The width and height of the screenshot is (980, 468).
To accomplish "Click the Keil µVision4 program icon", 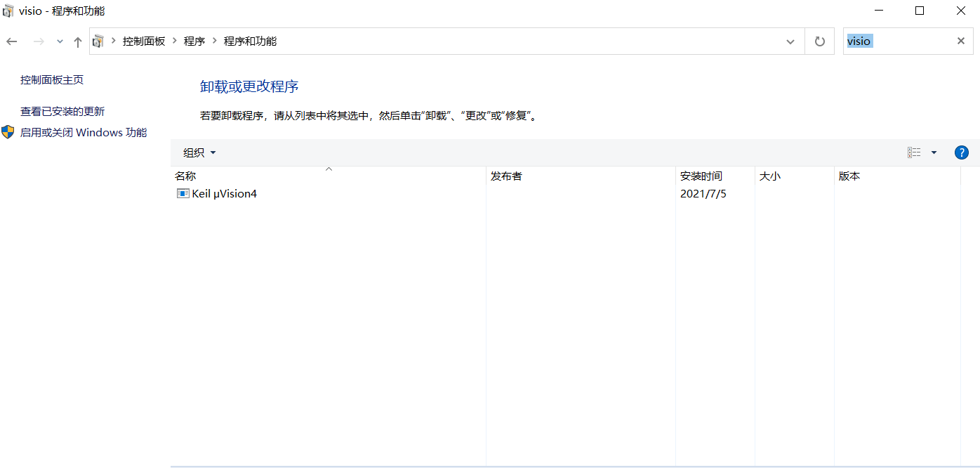I will 183,193.
